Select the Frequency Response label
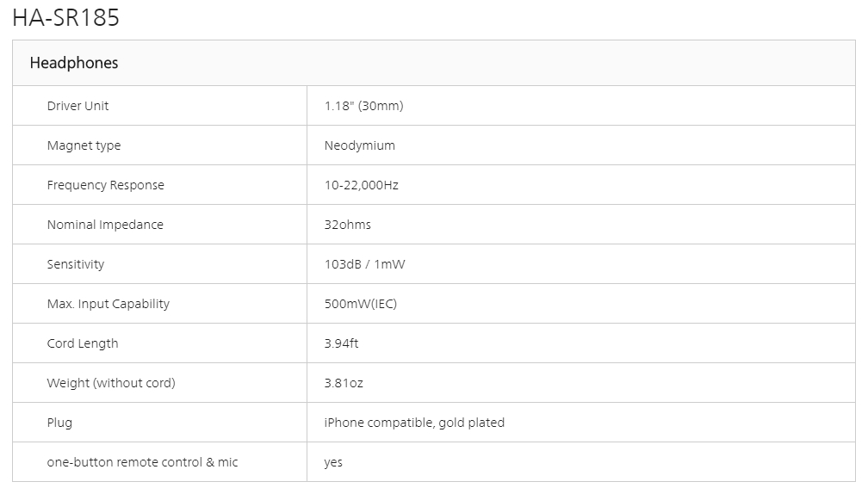 coord(105,185)
